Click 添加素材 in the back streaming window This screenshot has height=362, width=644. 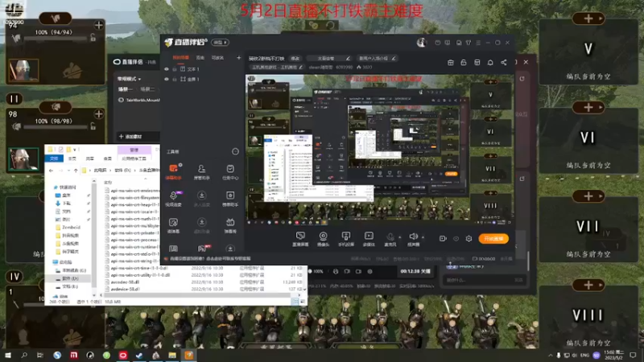click(x=130, y=136)
